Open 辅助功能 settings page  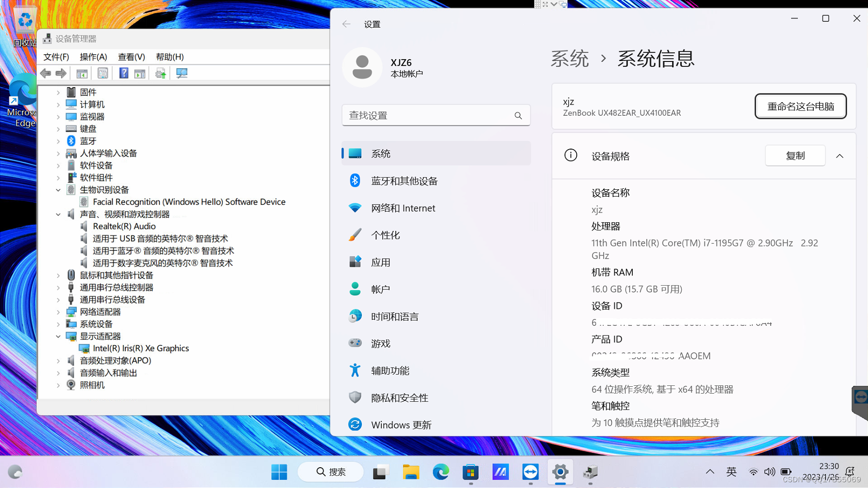tap(436, 370)
